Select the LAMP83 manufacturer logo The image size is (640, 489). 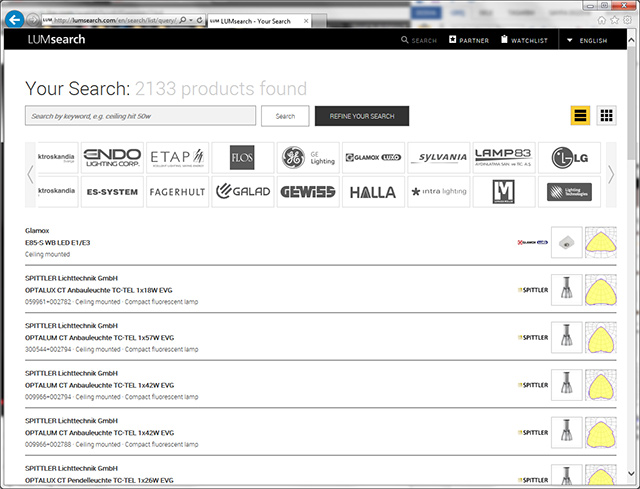coord(504,158)
